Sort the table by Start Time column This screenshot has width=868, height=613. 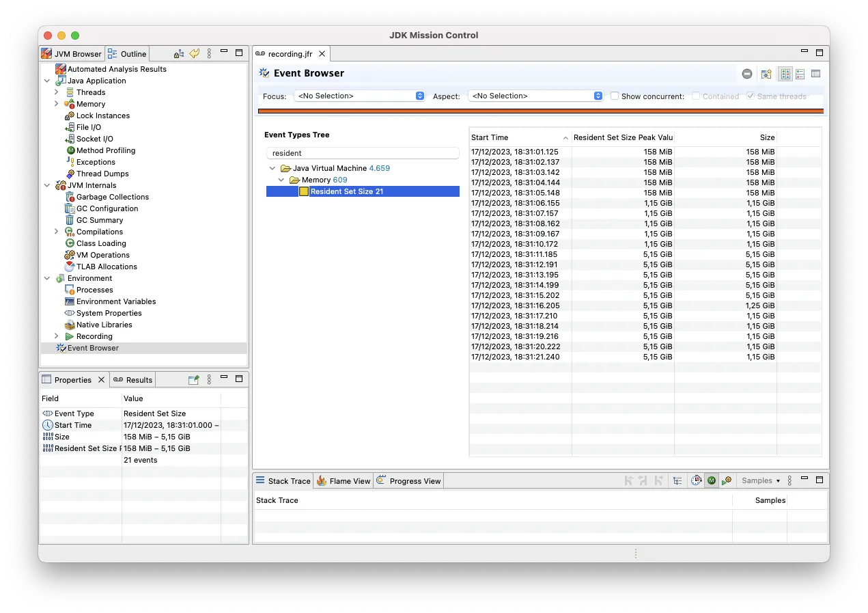point(520,137)
